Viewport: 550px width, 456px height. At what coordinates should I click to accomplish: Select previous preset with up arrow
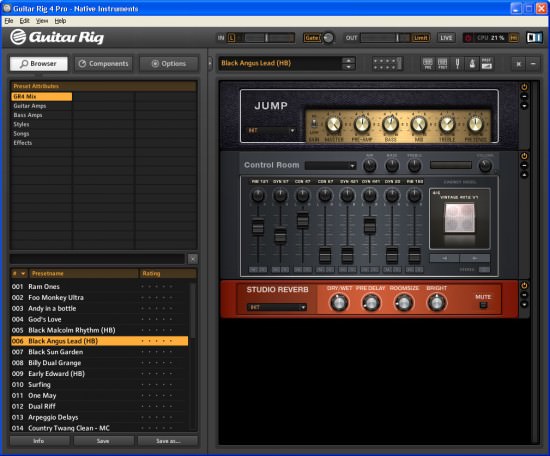tap(348, 60)
